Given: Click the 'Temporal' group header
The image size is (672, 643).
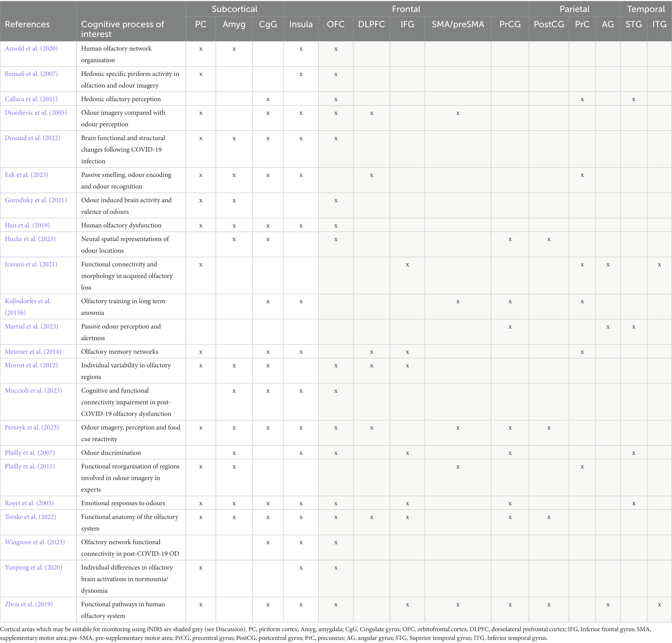Looking at the screenshot, I should [x=646, y=9].
